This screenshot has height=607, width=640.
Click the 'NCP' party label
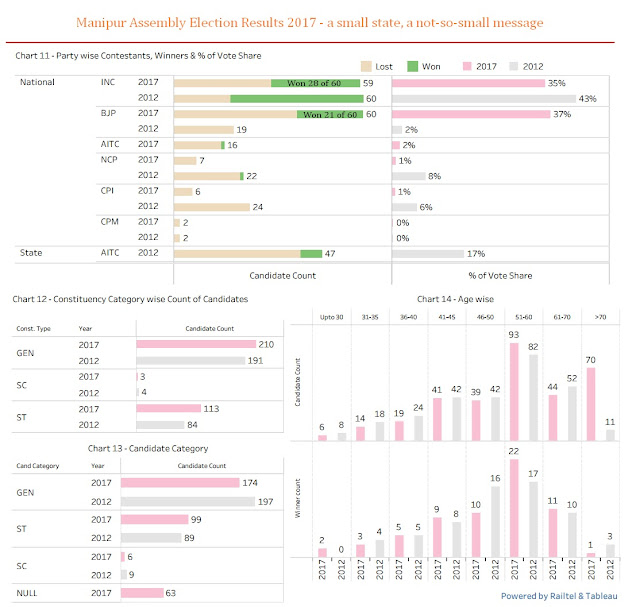pos(109,160)
